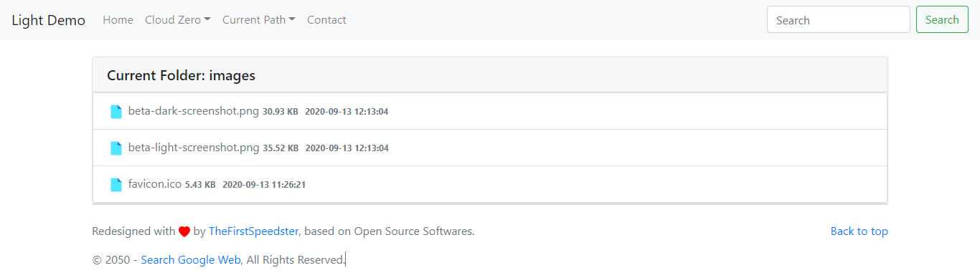Click the Current Folder: images header
Screen dimensions: 980x278
[x=181, y=75]
